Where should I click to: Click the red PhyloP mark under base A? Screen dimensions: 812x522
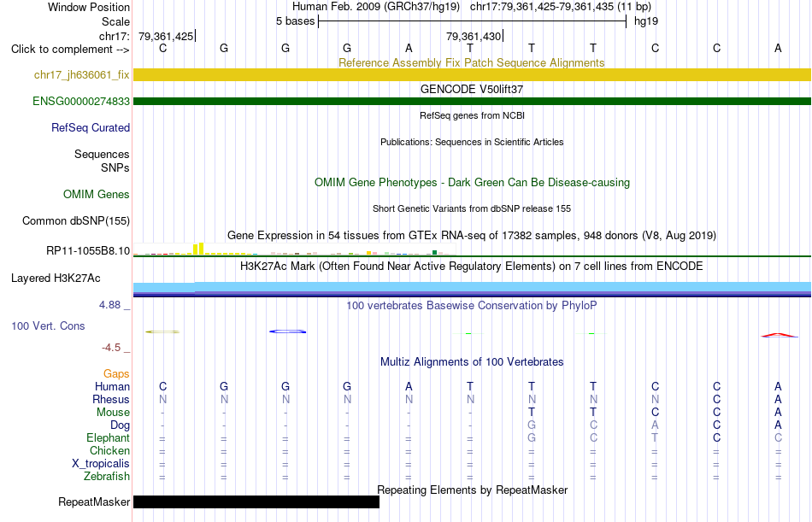point(780,335)
